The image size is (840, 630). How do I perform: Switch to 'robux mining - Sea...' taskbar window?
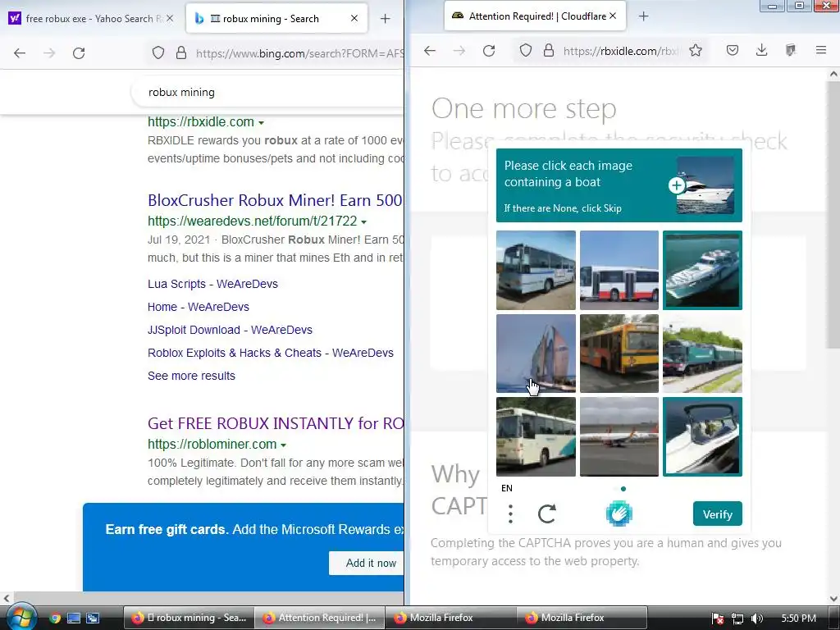click(x=189, y=618)
